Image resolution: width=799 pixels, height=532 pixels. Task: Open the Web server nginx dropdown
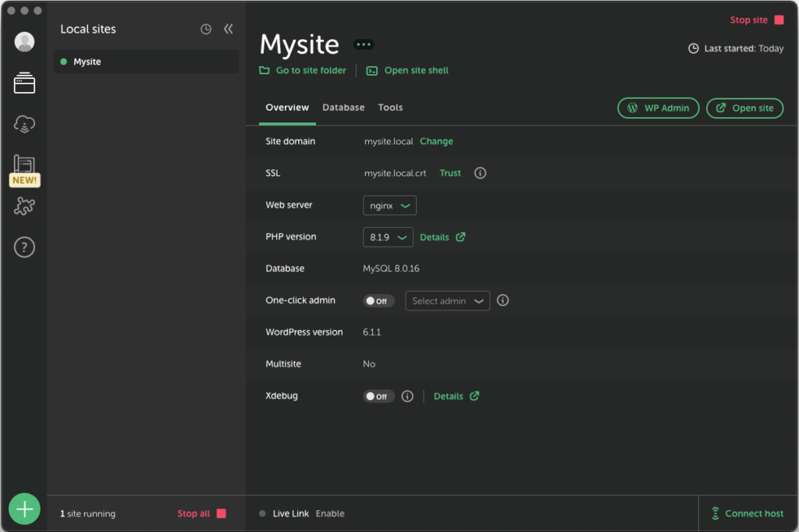390,205
